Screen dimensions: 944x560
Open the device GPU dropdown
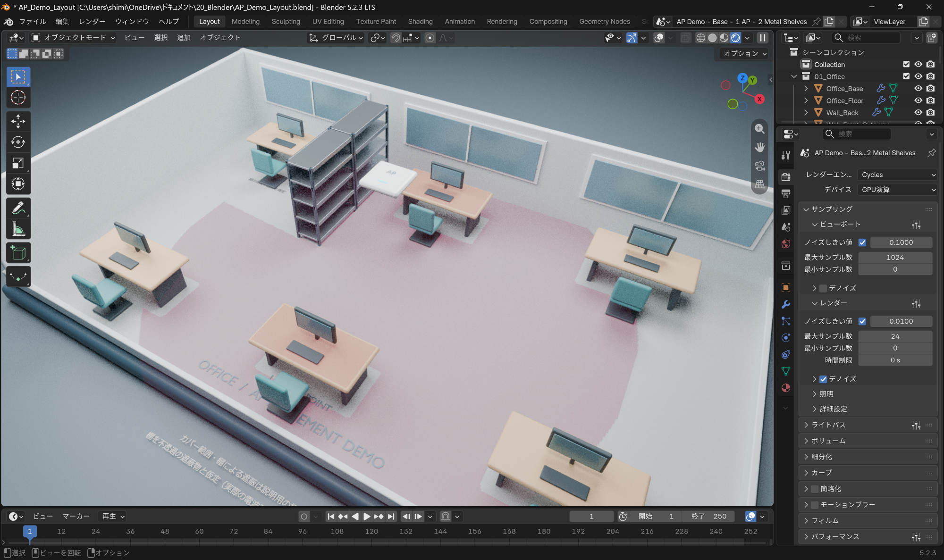click(897, 190)
